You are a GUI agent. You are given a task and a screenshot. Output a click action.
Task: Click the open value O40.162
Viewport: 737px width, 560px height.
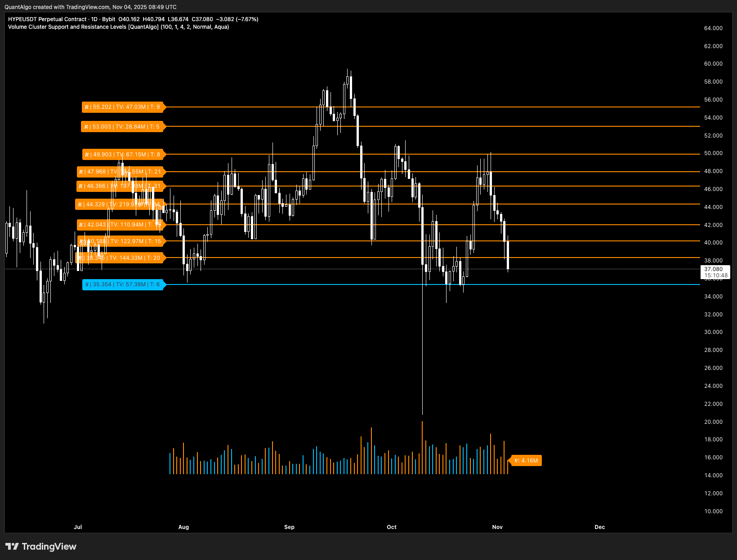(129, 19)
